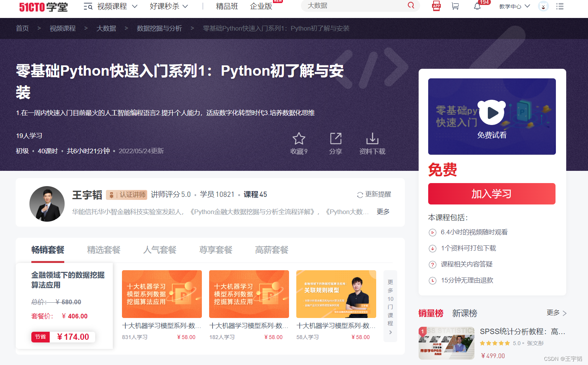The image size is (588, 365).
Task: Click the 课程 45 count text
Action: 255,195
